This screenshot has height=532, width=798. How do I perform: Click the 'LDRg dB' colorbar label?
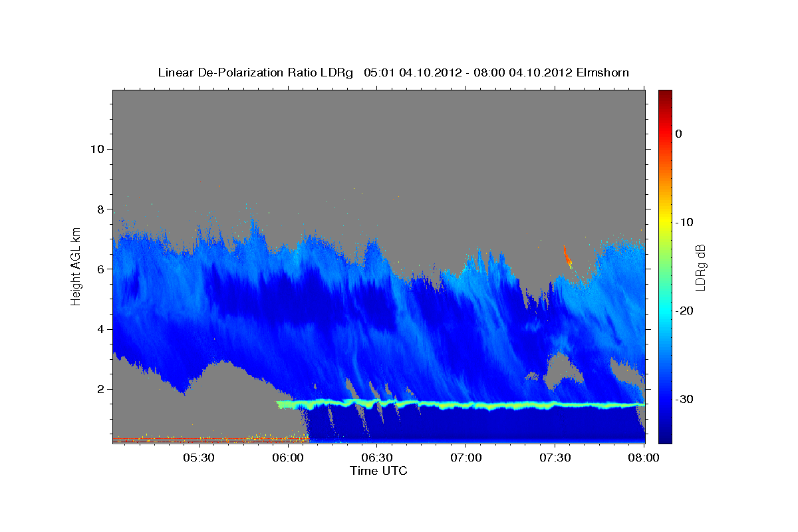point(700,267)
